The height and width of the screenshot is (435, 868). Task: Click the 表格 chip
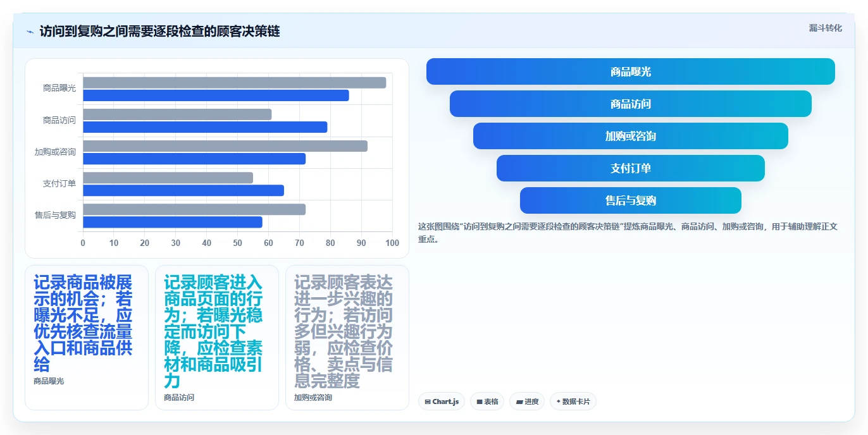click(x=487, y=401)
